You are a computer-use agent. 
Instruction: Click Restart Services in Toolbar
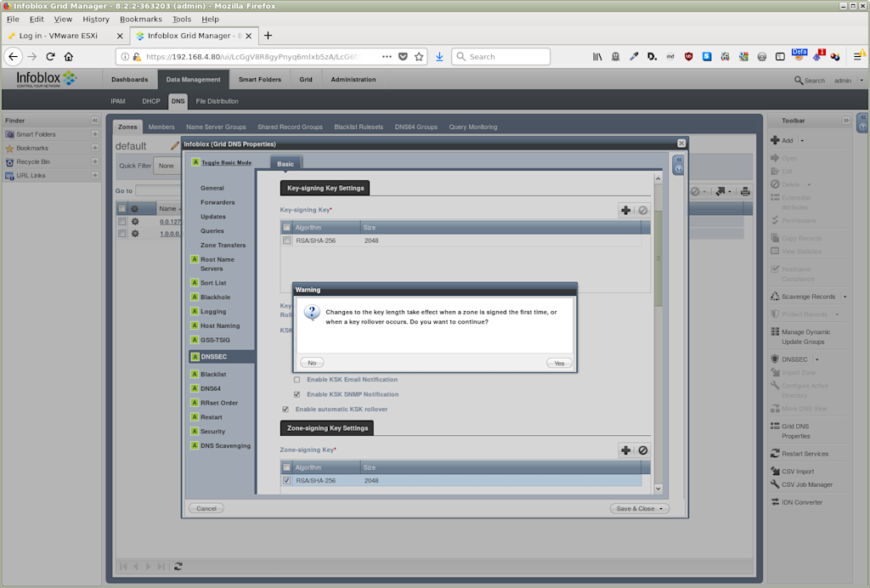[799, 454]
